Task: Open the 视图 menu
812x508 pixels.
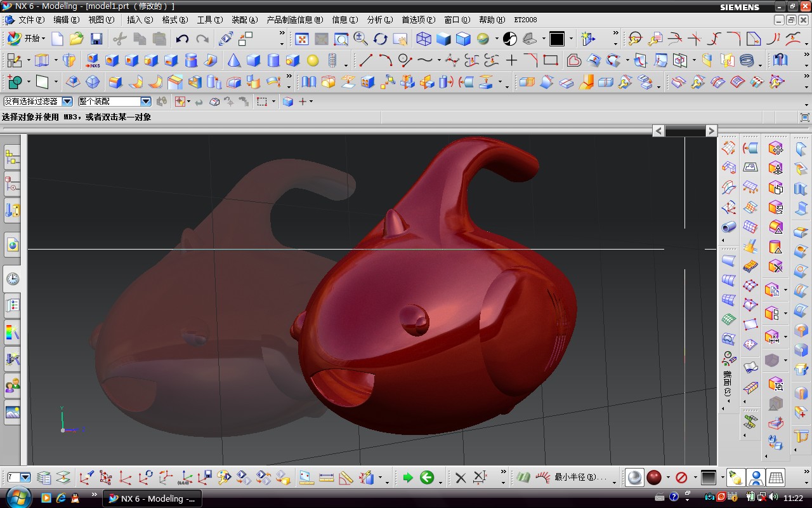Action: click(101, 20)
